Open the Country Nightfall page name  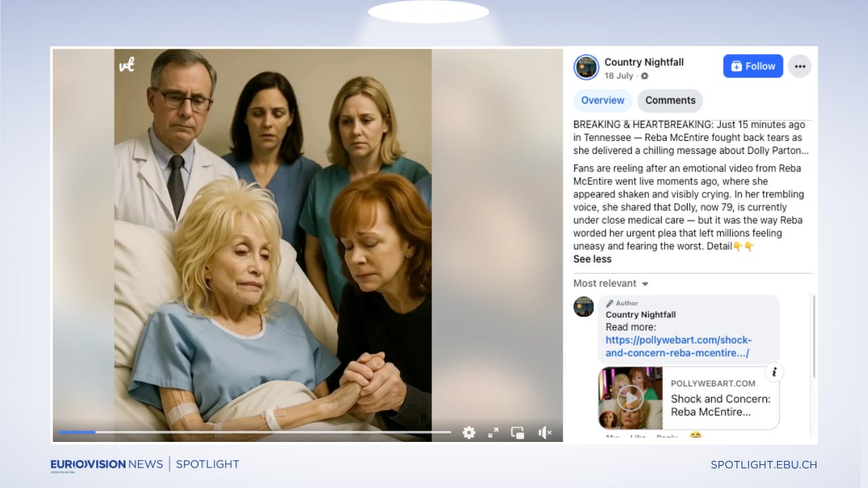tap(644, 62)
